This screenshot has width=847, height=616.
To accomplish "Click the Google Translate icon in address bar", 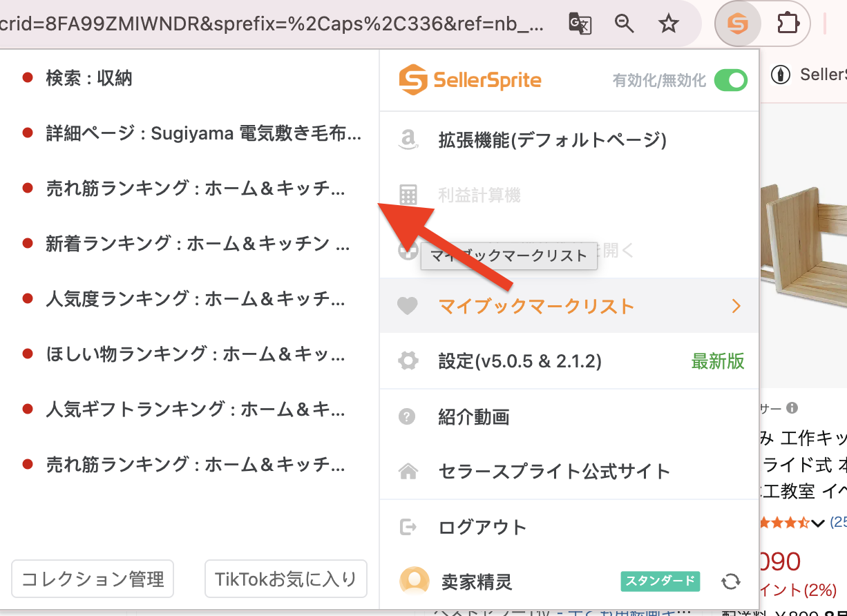I will point(580,24).
